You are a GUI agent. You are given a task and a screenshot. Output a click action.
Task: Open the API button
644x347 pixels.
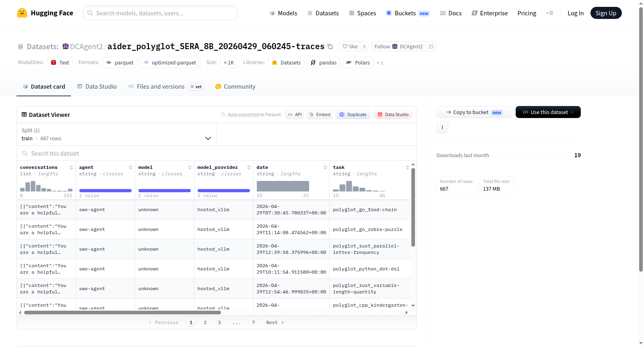[295, 114]
